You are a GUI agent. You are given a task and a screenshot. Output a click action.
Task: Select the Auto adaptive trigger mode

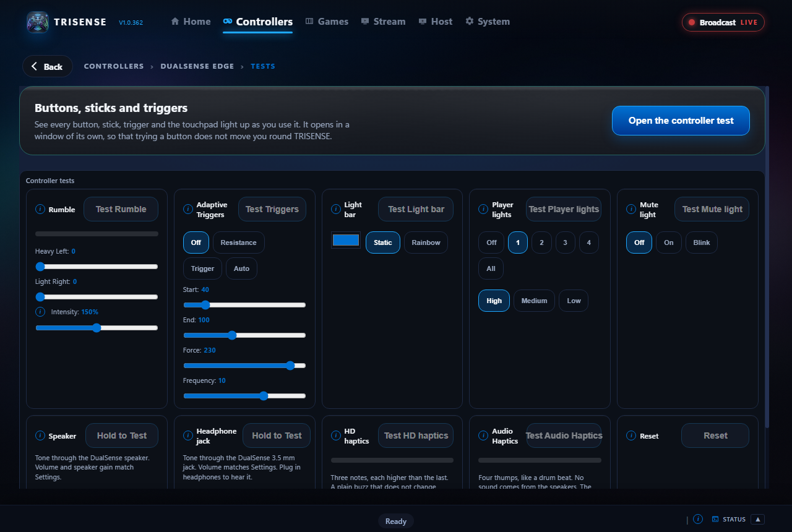click(x=242, y=268)
